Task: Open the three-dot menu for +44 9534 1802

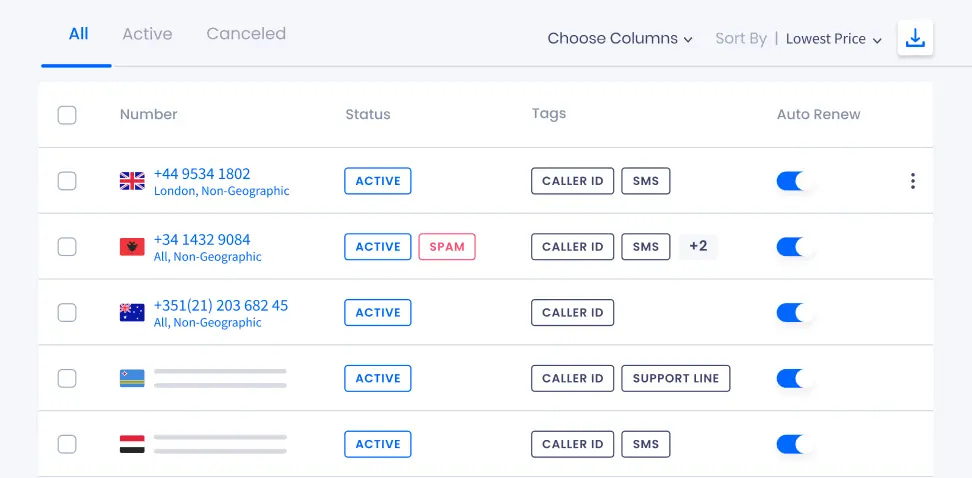Action: tap(912, 181)
